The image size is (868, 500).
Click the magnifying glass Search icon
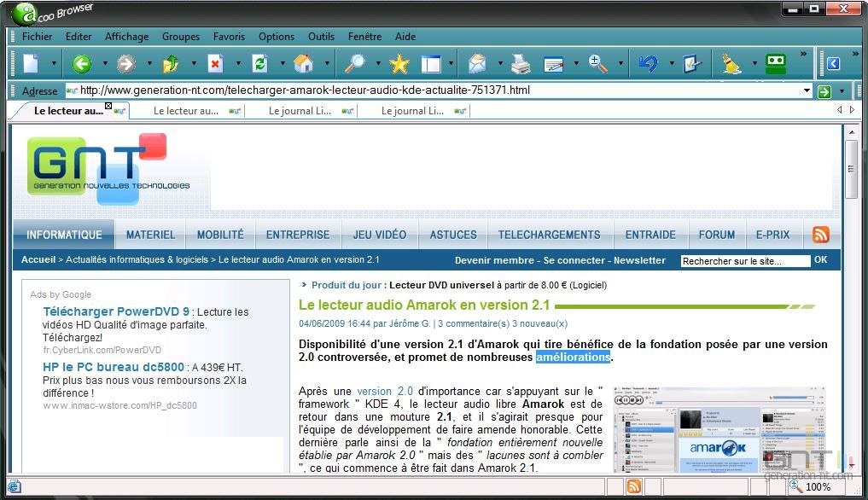pos(354,64)
